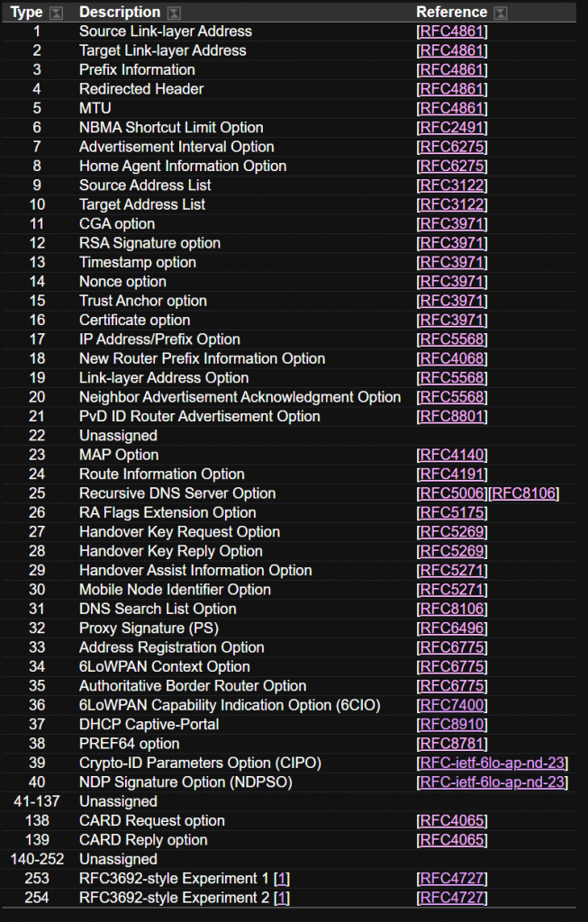The height and width of the screenshot is (922, 588).
Task: Select the type cell '138'
Action: (x=36, y=821)
